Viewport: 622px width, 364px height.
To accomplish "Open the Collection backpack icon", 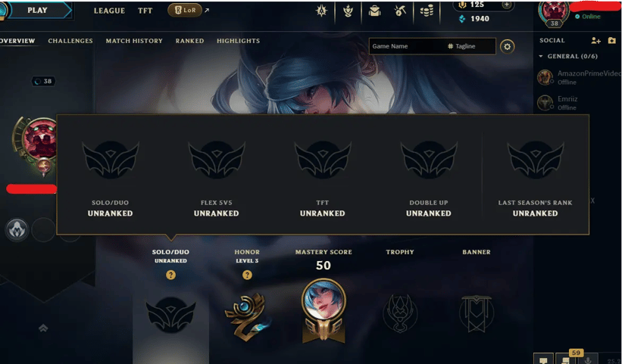I will tap(374, 11).
